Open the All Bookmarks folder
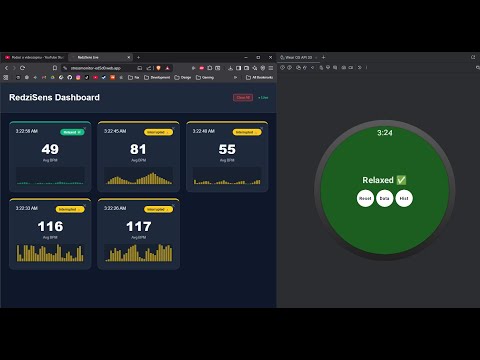 [x=259, y=77]
